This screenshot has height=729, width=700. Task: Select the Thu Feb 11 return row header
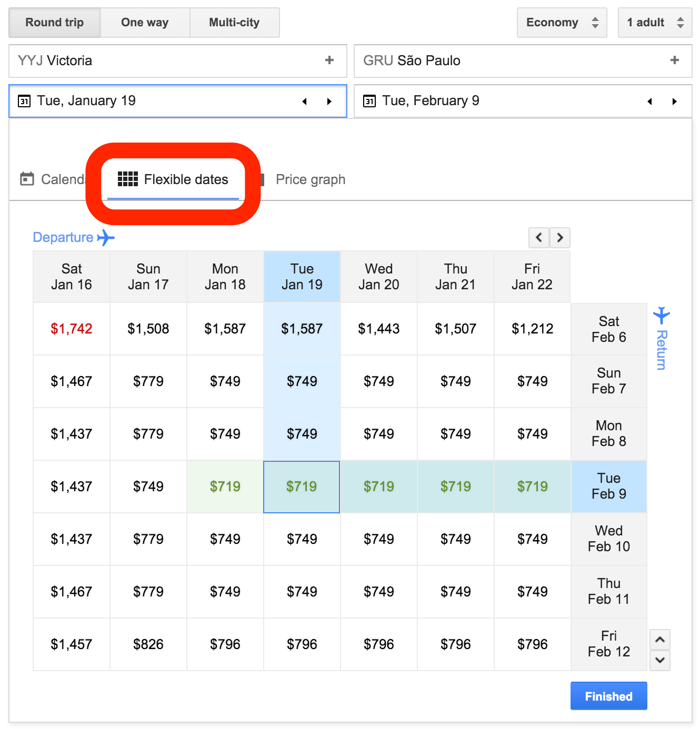609,591
